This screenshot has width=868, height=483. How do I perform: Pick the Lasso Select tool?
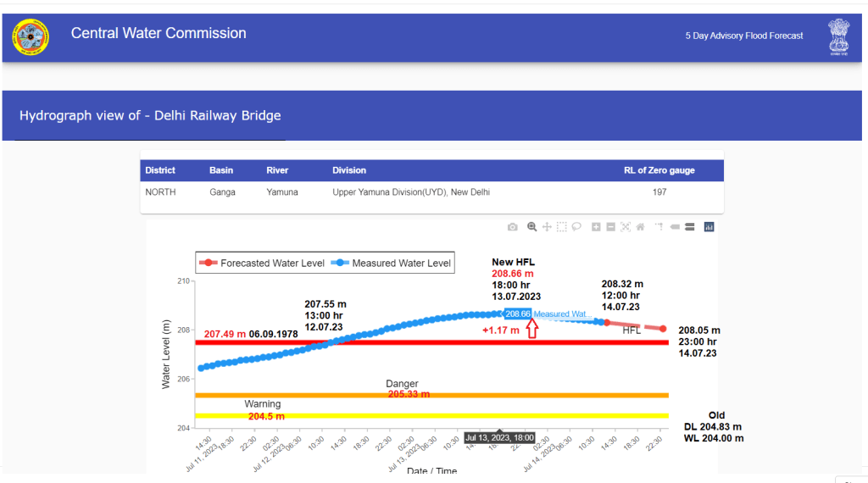pyautogui.click(x=576, y=227)
